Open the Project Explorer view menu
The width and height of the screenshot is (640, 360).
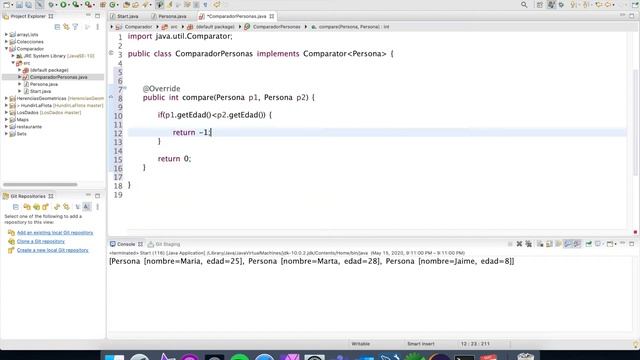(98, 27)
